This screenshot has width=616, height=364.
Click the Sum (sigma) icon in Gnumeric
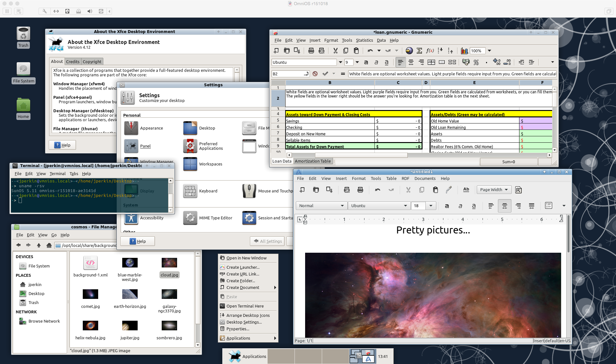[419, 51]
